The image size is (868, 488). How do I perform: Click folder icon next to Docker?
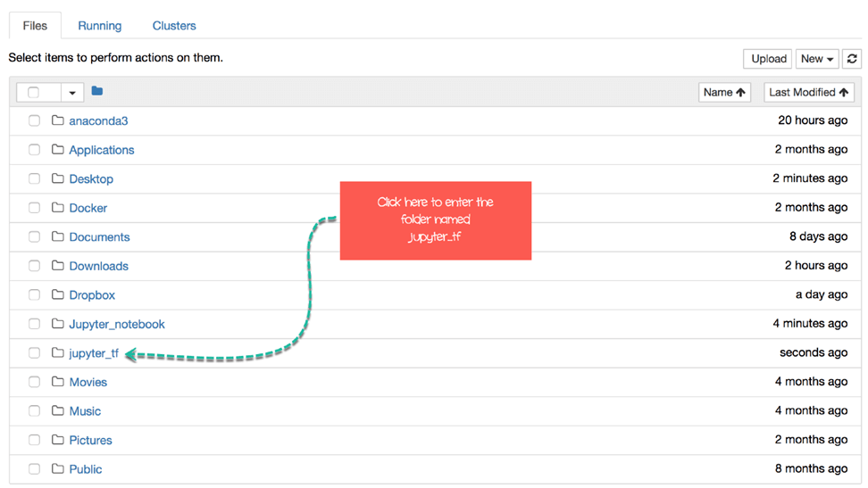[x=58, y=208]
